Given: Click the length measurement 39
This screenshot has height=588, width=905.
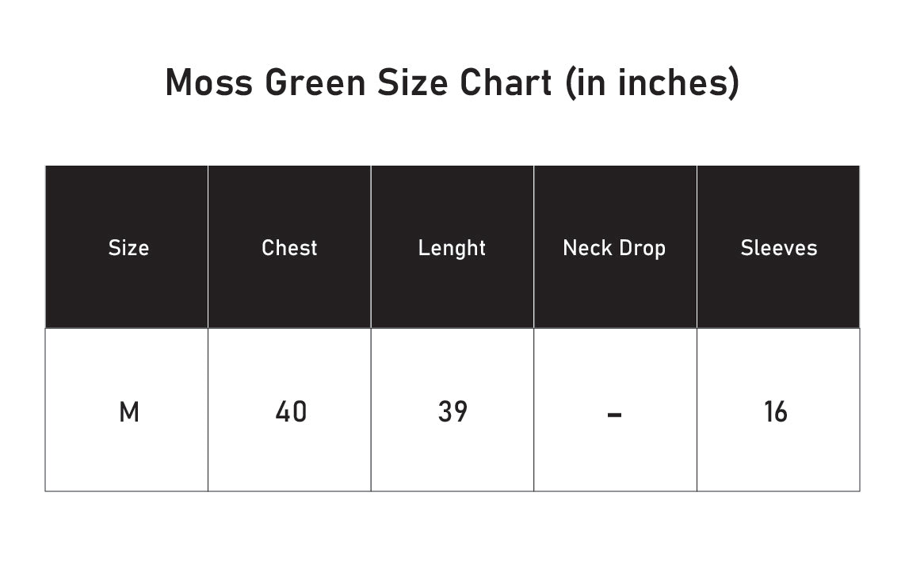Looking at the screenshot, I should click(452, 412).
